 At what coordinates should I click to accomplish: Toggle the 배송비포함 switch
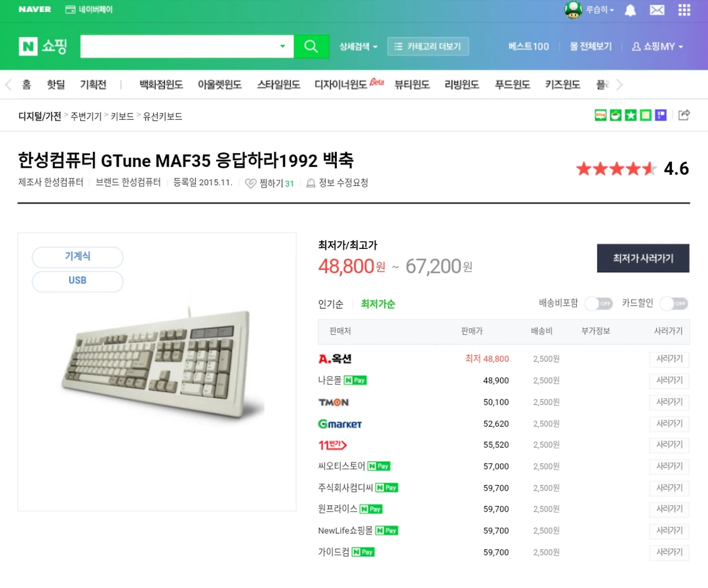[599, 303]
